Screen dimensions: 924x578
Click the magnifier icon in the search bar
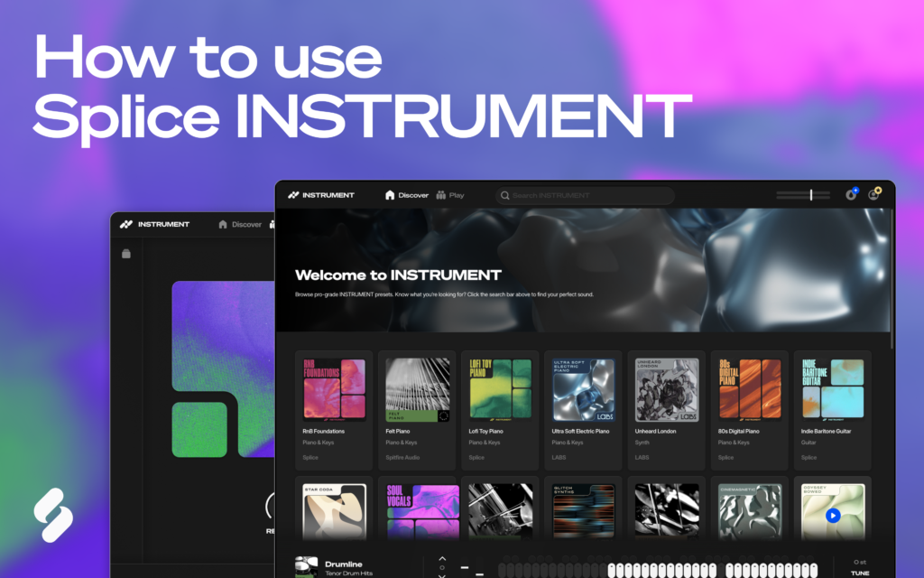[x=504, y=195]
